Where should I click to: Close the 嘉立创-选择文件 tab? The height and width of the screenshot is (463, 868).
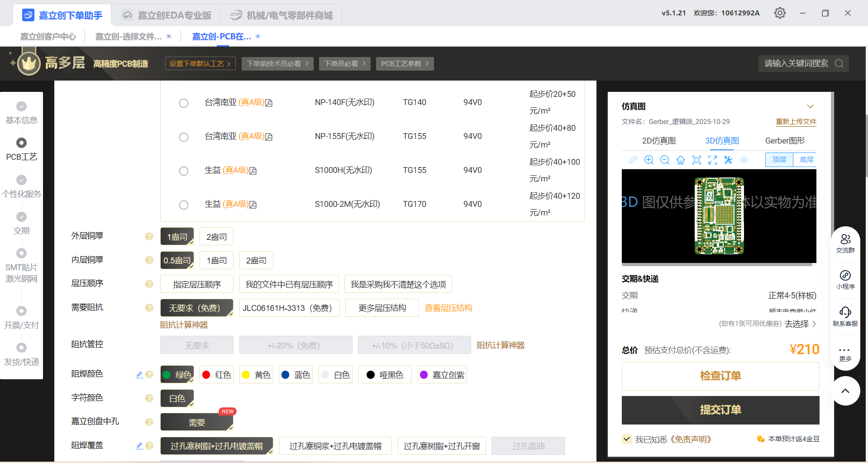(x=169, y=36)
